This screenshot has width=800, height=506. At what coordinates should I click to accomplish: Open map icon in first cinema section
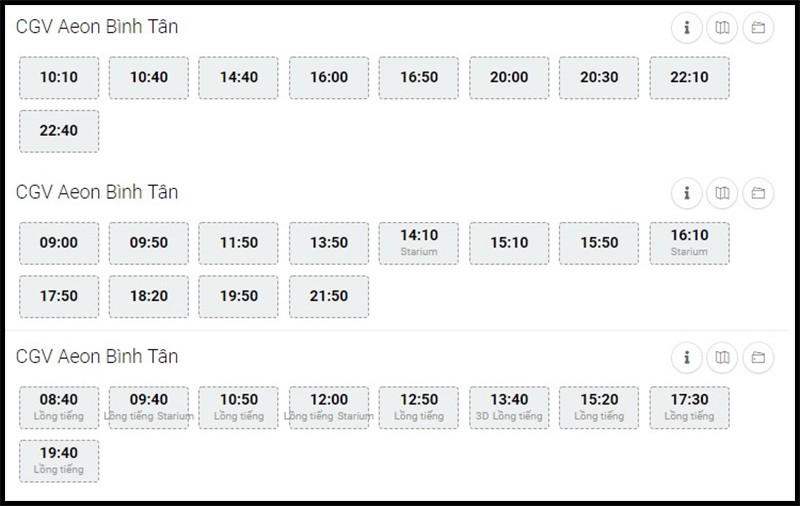coord(722,28)
